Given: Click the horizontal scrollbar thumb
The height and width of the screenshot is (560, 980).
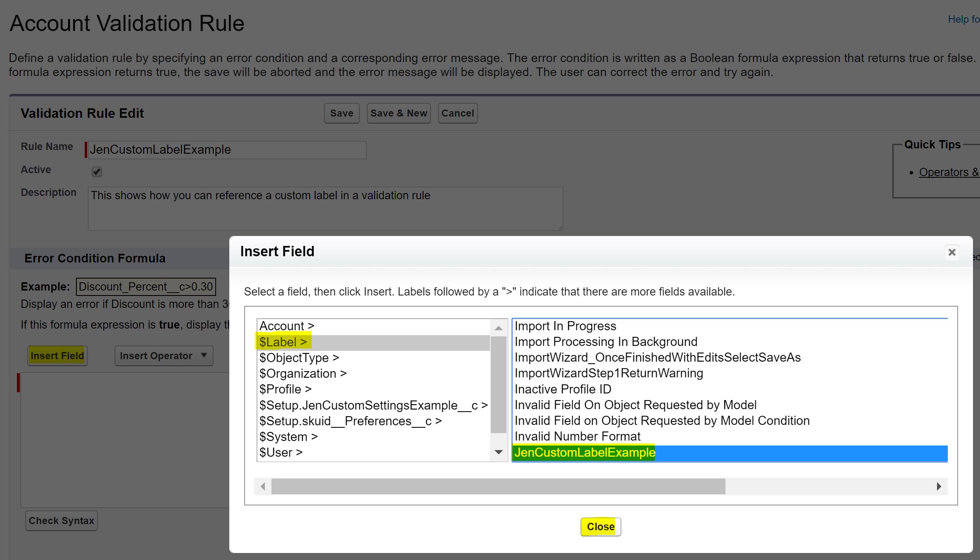Looking at the screenshot, I should (498, 486).
